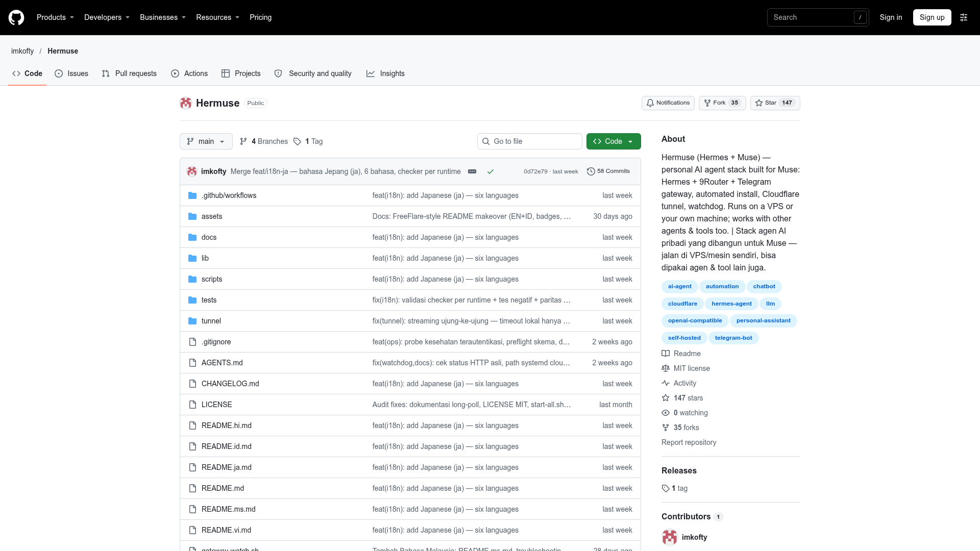Select the telegram-bot topic tag
The height and width of the screenshot is (551, 980).
pyautogui.click(x=733, y=338)
